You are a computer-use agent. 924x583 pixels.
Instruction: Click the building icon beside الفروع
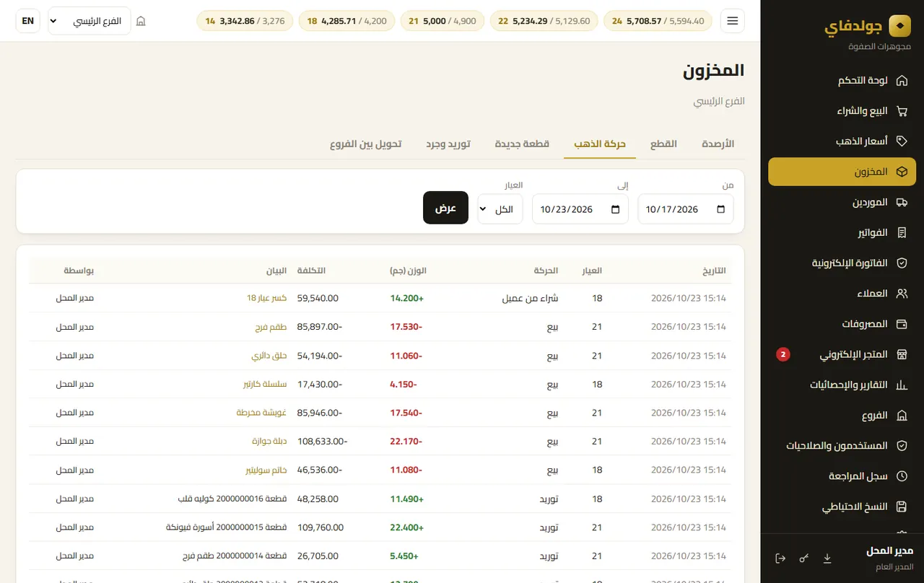pos(901,416)
